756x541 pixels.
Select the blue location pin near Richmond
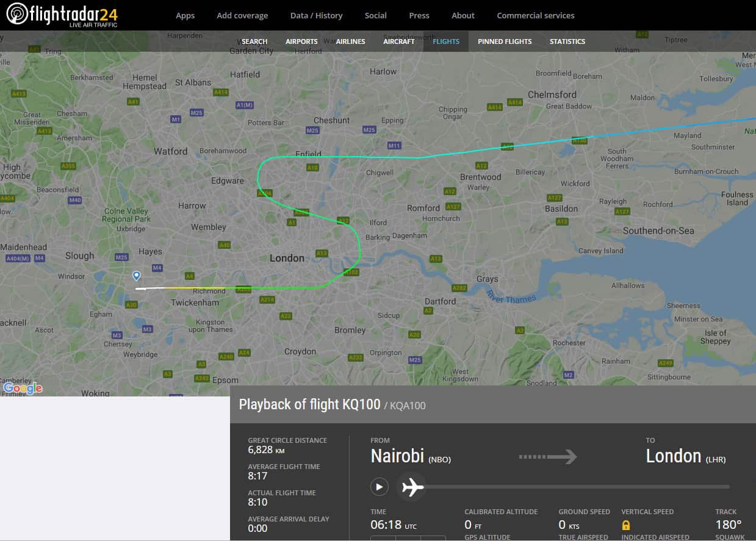[x=136, y=276]
